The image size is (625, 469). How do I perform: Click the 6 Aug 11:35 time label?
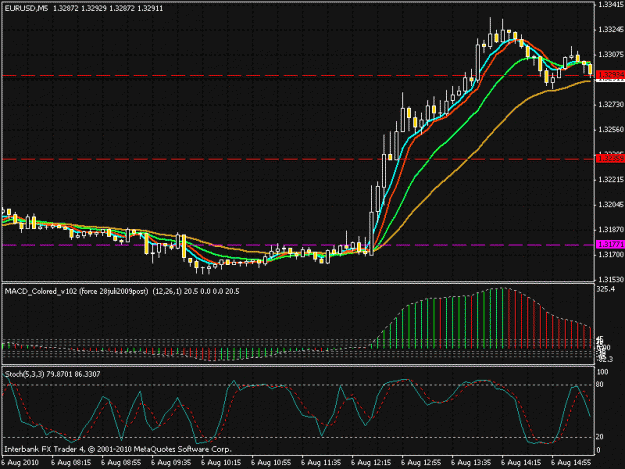pos(321,463)
